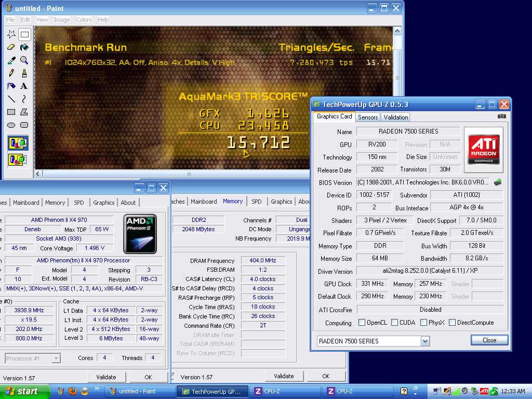Open Graphics tab in the right CPU-Z window
The height and width of the screenshot is (399, 532).
point(281,202)
